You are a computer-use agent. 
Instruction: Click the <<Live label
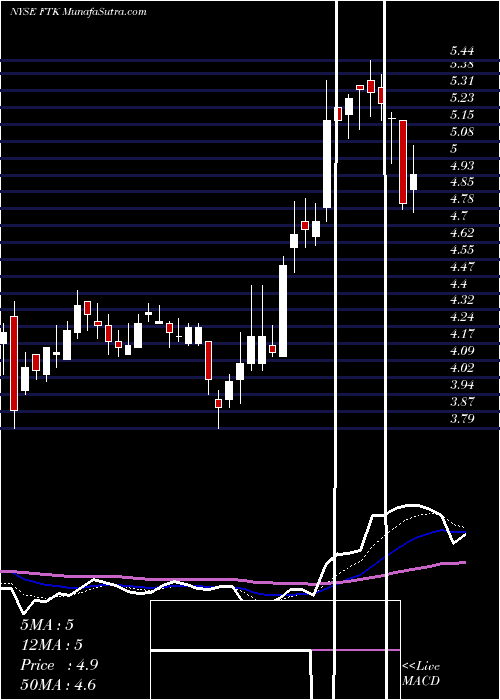click(421, 667)
